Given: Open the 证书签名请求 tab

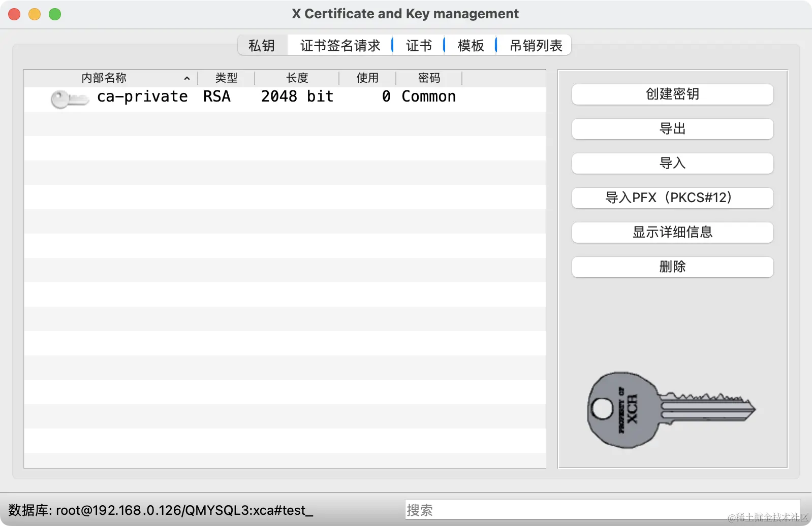Looking at the screenshot, I should 340,45.
